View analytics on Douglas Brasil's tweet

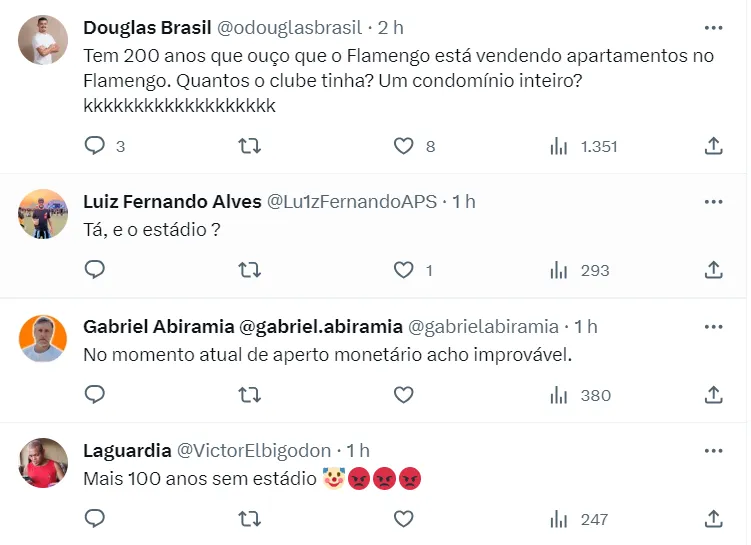pyautogui.click(x=559, y=146)
